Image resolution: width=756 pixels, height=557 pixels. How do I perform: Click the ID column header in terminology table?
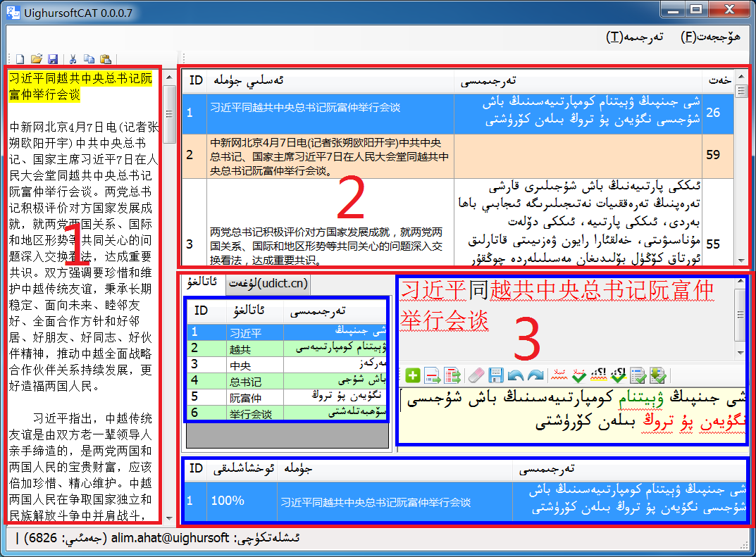(x=206, y=311)
